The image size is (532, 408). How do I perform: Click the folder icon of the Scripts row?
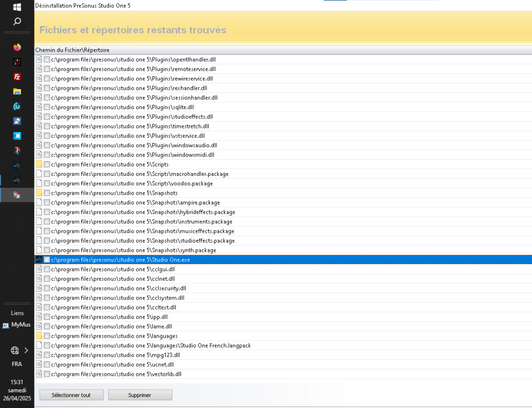(39, 164)
